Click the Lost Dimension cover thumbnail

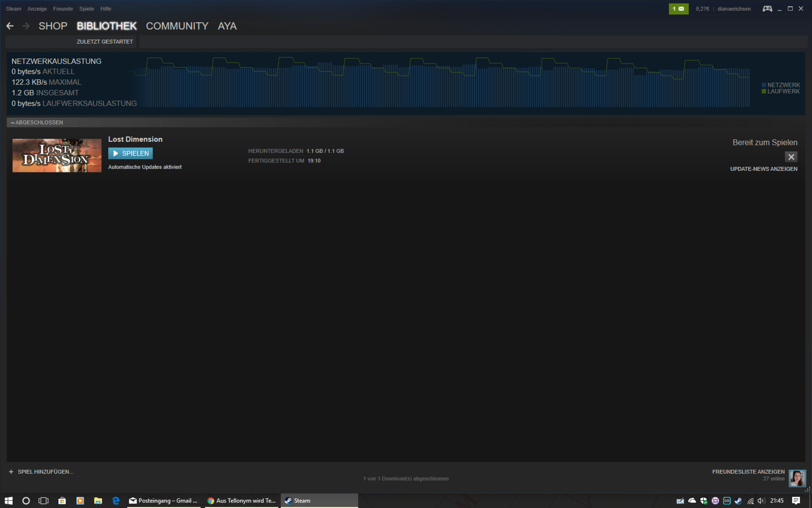(x=57, y=155)
